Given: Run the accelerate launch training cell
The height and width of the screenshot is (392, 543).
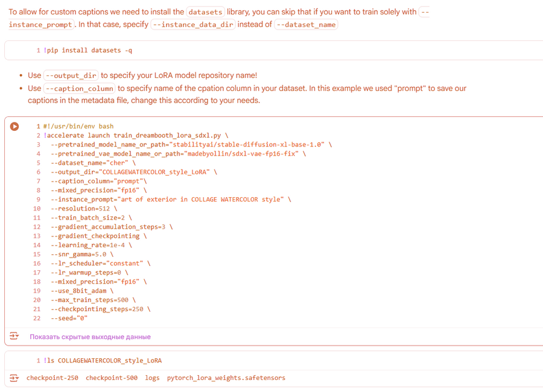Looking at the screenshot, I should coord(14,127).
